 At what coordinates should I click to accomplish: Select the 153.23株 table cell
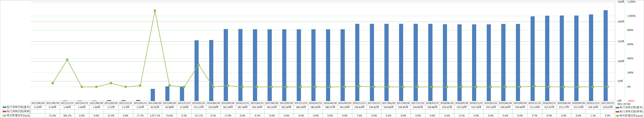point(199,107)
